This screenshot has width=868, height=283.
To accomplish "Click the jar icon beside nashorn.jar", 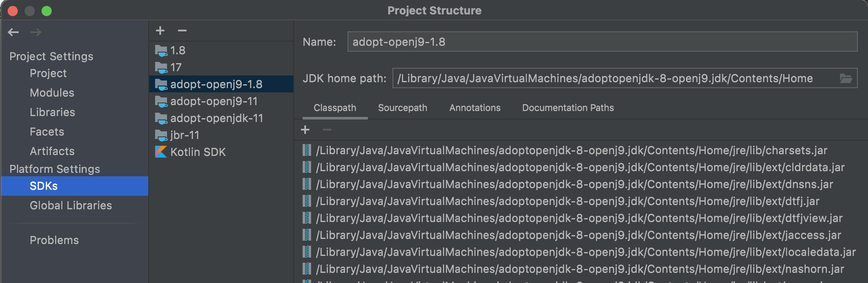I will coord(307,269).
